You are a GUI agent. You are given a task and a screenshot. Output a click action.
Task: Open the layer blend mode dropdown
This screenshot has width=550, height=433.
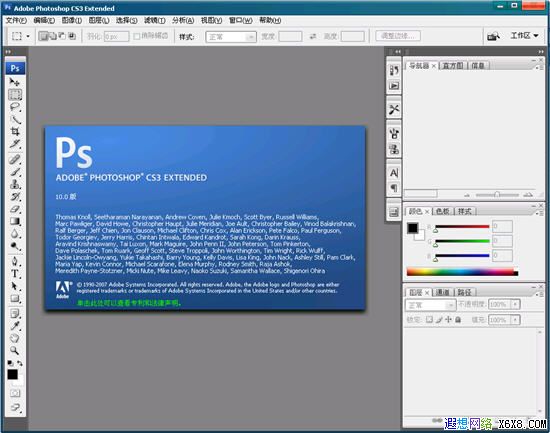tap(430, 305)
